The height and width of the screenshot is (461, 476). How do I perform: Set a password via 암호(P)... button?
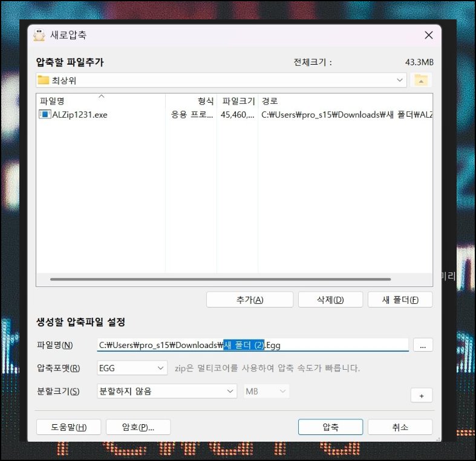[138, 427]
